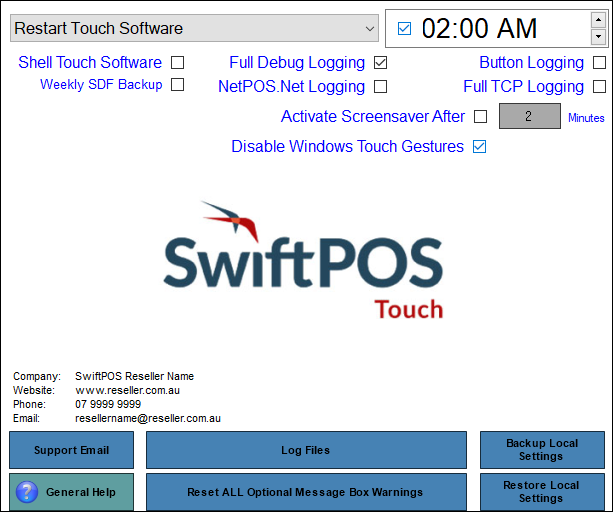Turn on Button Logging checkbox
Image resolution: width=613 pixels, height=512 pixels.
[599, 62]
